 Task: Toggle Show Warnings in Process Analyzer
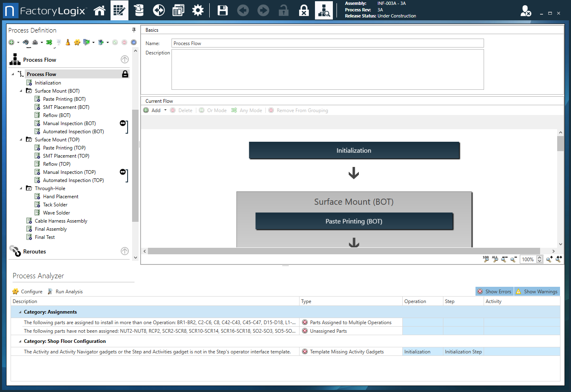tap(537, 291)
